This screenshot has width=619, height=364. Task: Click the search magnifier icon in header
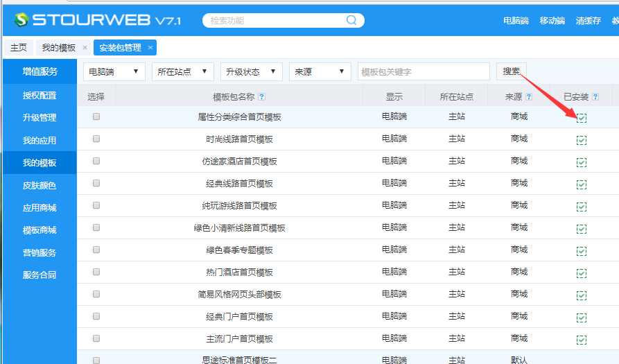coord(351,20)
